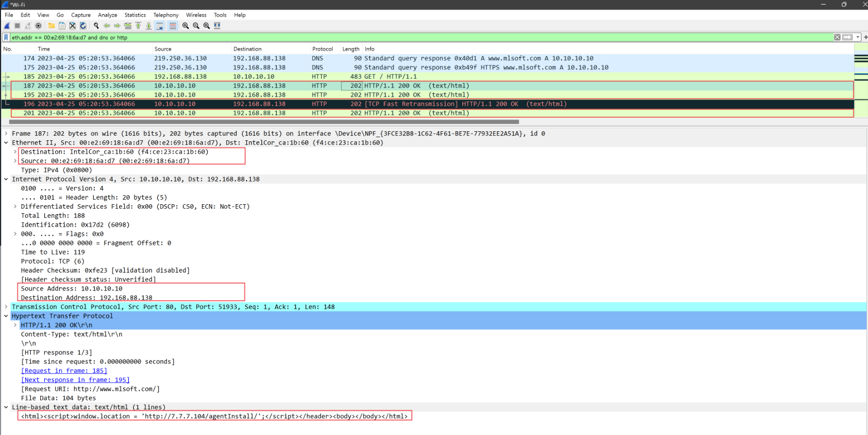This screenshot has width=868, height=435.
Task: Click the go to specified packet icon
Action: [x=128, y=26]
